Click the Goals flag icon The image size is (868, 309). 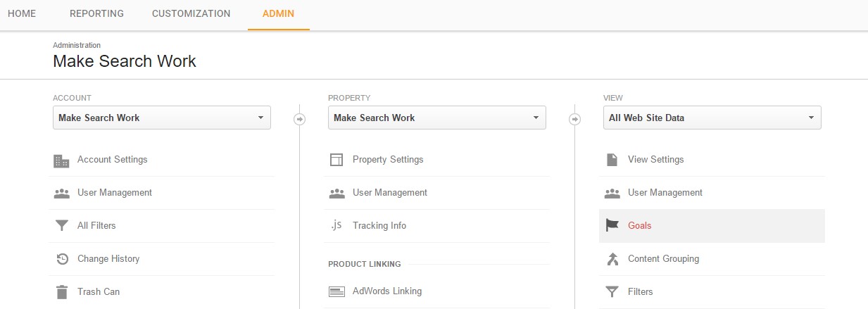[x=612, y=225]
